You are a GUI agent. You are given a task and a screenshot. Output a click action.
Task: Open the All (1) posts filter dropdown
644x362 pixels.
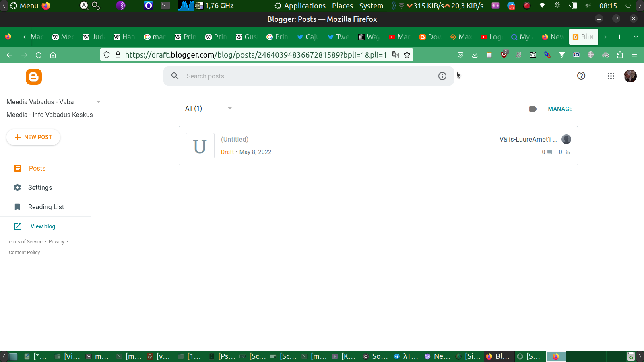pos(208,108)
